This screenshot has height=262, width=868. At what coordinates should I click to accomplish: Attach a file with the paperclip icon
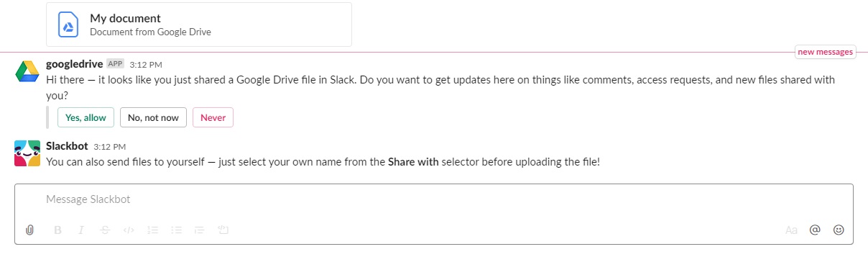pos(29,230)
